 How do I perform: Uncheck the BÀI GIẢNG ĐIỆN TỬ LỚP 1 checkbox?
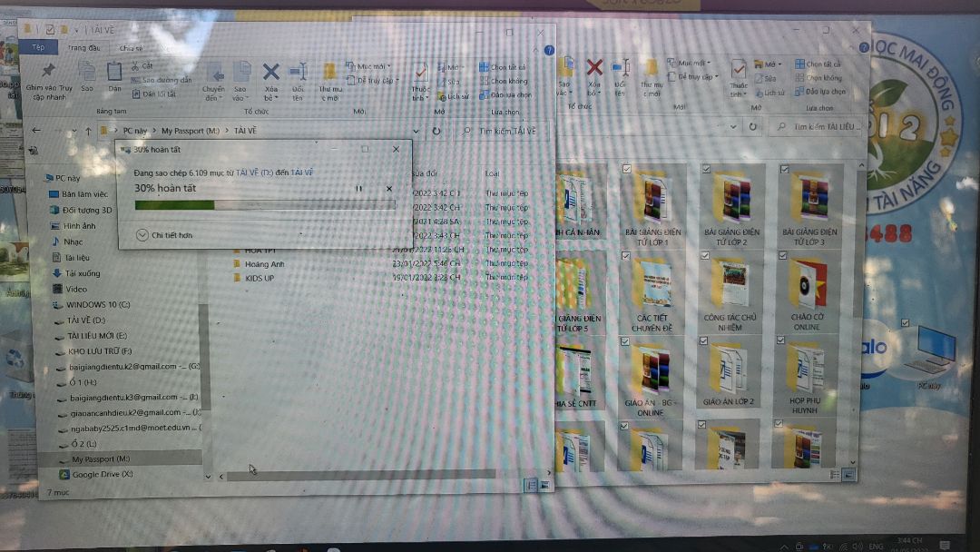coord(627,169)
